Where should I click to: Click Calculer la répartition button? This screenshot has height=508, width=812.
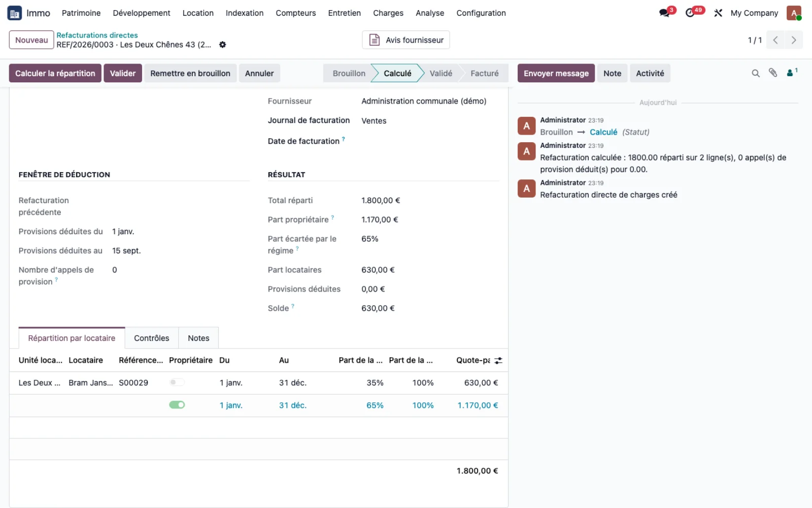[x=55, y=73]
